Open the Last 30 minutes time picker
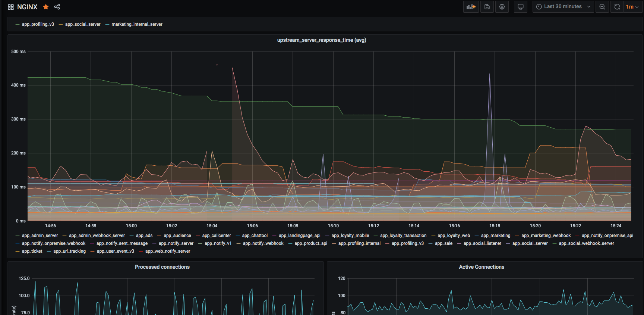 563,7
